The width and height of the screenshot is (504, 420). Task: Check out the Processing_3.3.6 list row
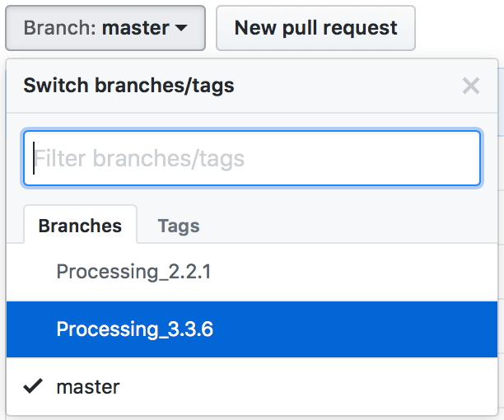point(252,329)
